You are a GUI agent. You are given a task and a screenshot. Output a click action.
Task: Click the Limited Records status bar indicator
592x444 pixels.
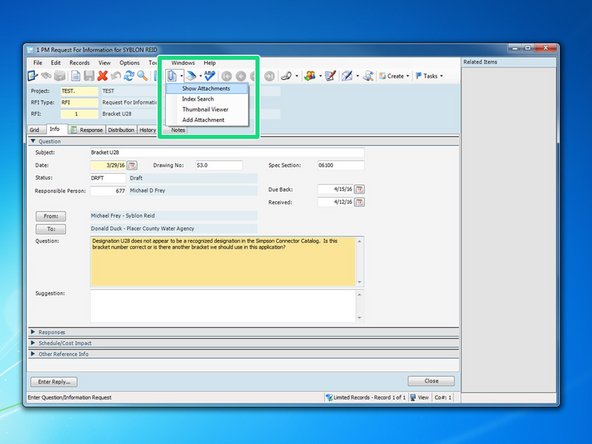coord(365,397)
